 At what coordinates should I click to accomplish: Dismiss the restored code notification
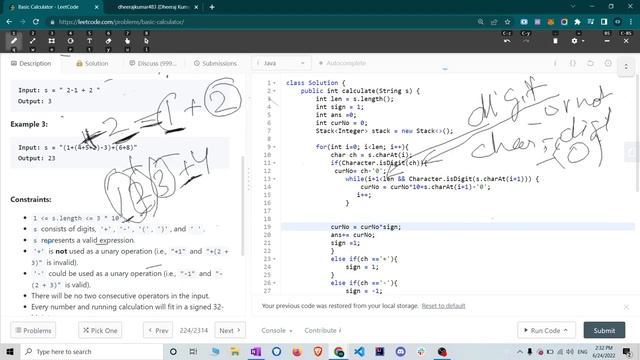[x=626, y=307]
